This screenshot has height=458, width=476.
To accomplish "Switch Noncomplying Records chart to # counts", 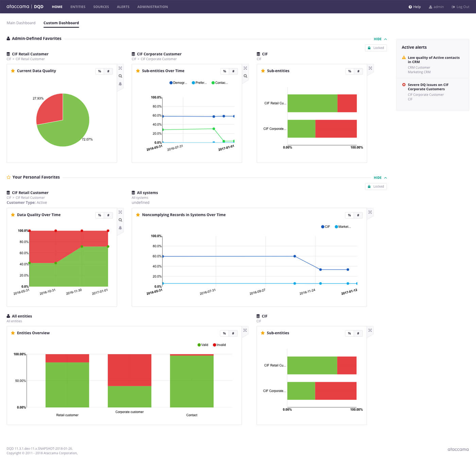I will click(358, 215).
